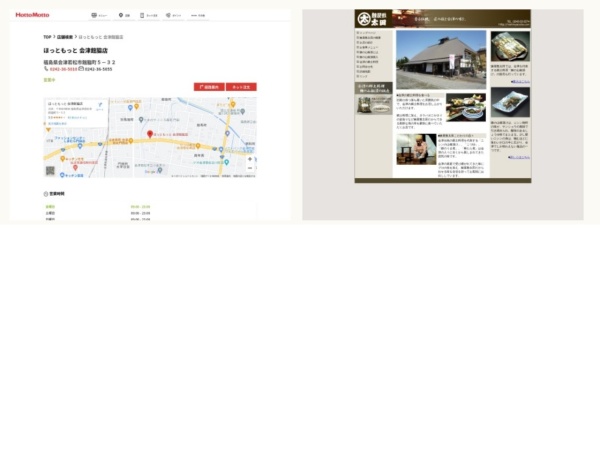Screen dimensions: 600x450
Task: Click the photo of person working with wooden box
Action: pos(416,149)
